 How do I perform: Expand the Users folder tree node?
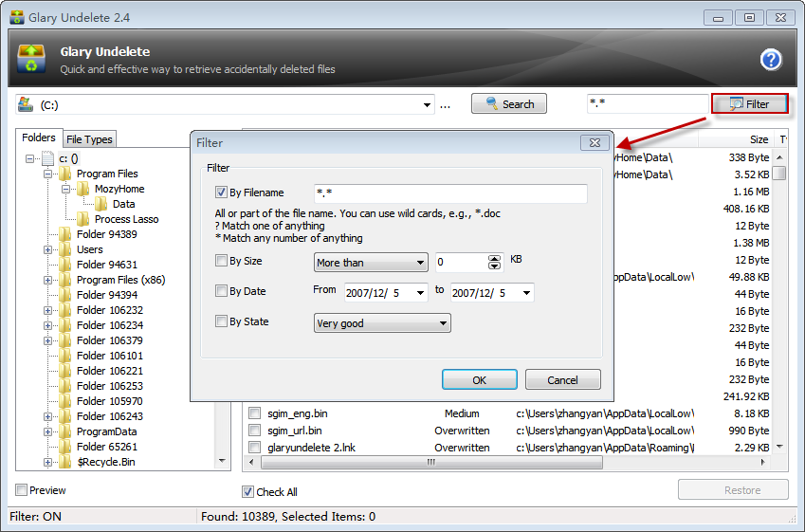(47, 249)
